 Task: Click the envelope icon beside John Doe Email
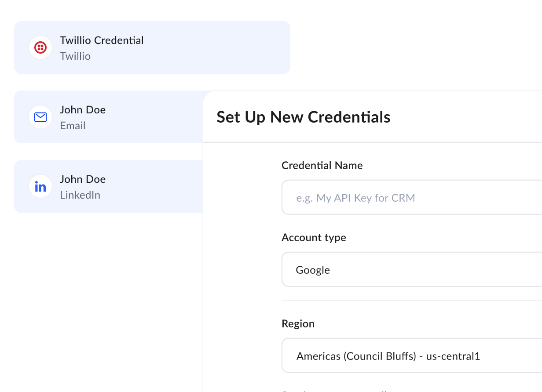40,117
